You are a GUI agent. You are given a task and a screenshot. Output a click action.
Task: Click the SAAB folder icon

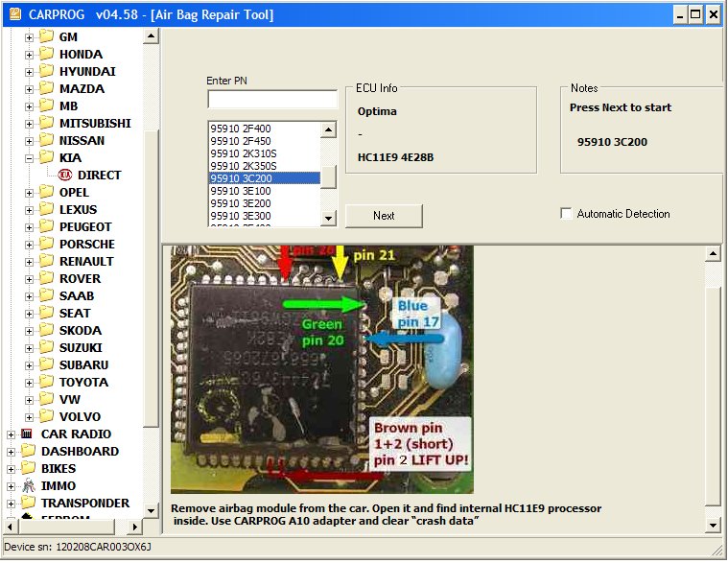click(x=46, y=295)
